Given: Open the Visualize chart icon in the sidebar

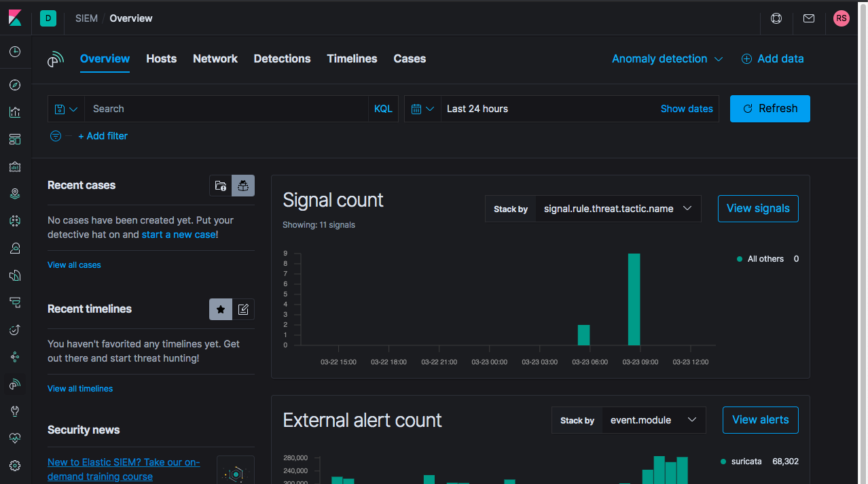Looking at the screenshot, I should pyautogui.click(x=15, y=112).
